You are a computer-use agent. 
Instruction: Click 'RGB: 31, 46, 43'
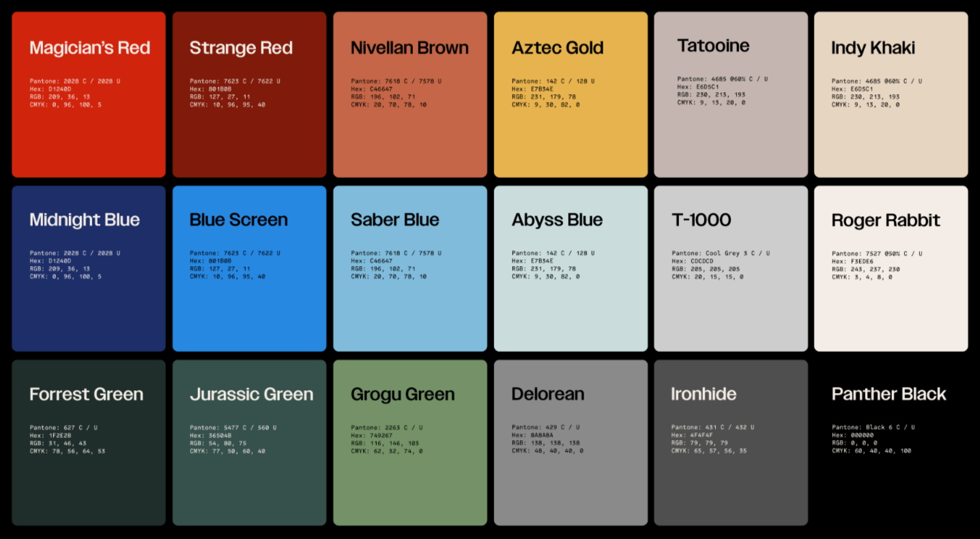pos(58,443)
